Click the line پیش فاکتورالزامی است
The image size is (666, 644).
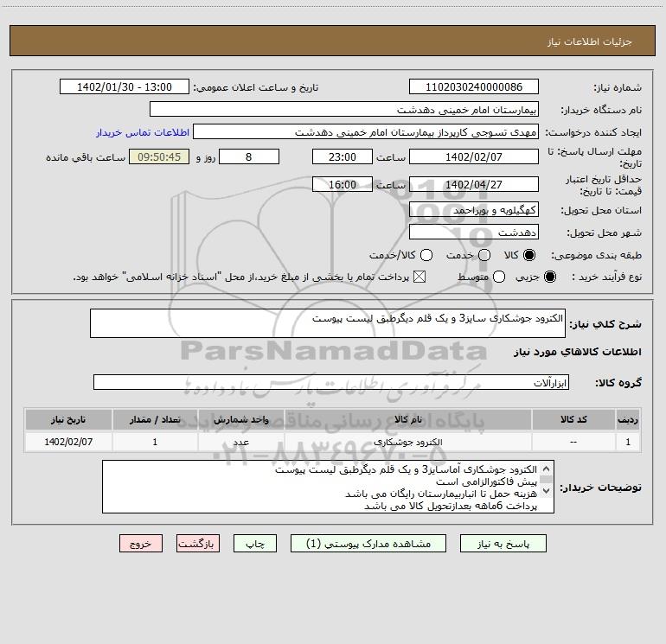[x=486, y=481]
